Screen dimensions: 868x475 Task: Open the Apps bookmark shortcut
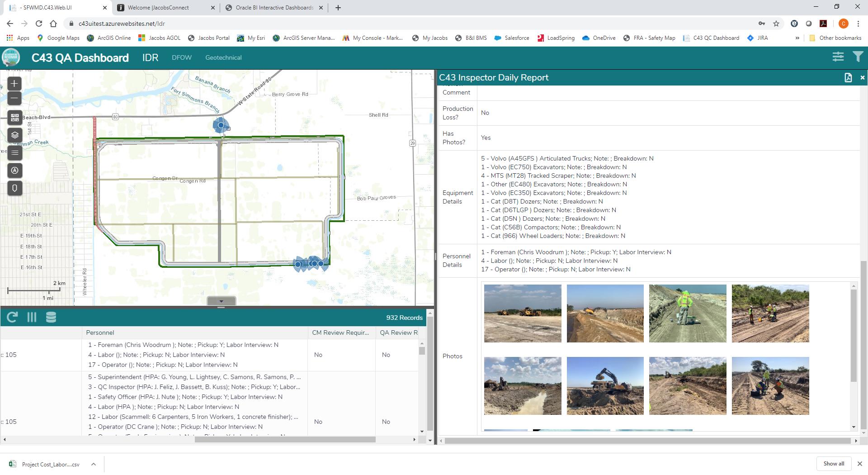(18, 38)
